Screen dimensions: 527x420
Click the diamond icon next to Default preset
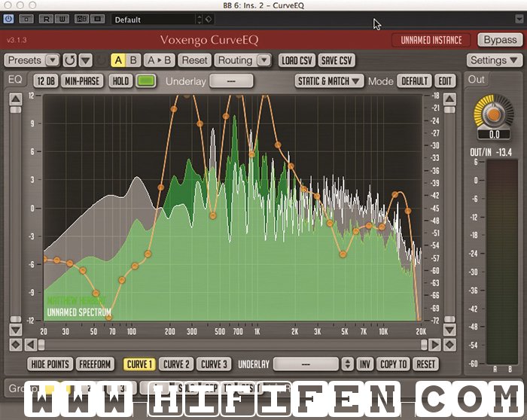[x=209, y=19]
